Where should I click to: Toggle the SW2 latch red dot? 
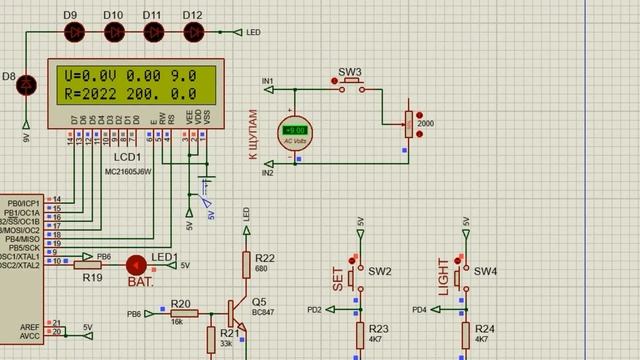tap(352, 261)
